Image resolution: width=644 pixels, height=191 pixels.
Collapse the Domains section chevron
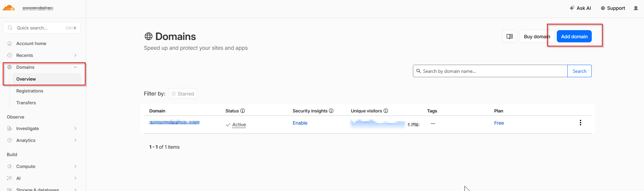[75, 67]
